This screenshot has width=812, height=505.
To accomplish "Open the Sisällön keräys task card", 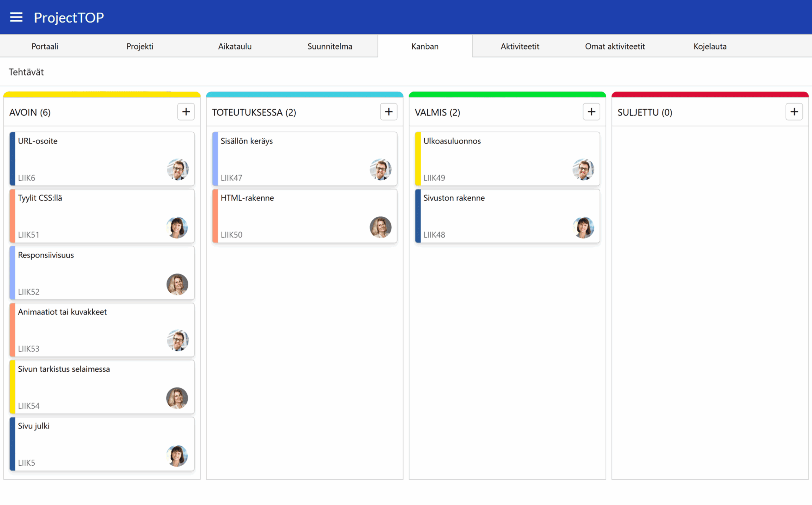I will coord(290,158).
